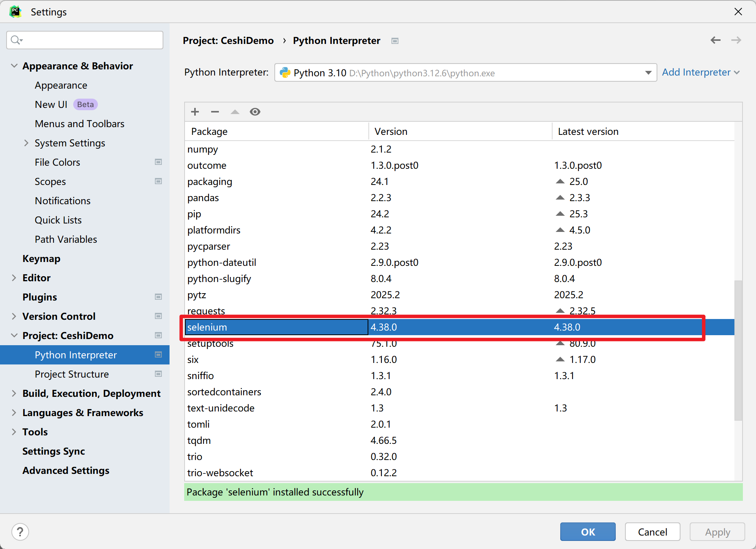
Task: Expand Languages & Frameworks section
Action: [x=14, y=413]
